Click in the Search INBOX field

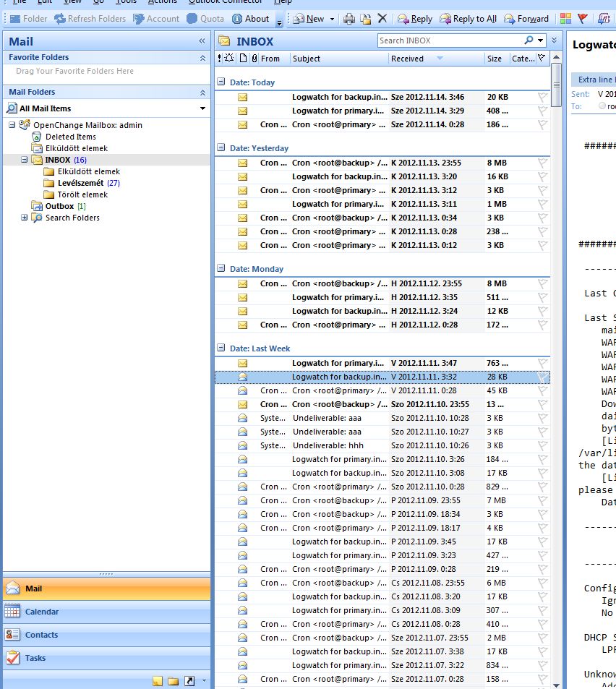pyautogui.click(x=448, y=40)
